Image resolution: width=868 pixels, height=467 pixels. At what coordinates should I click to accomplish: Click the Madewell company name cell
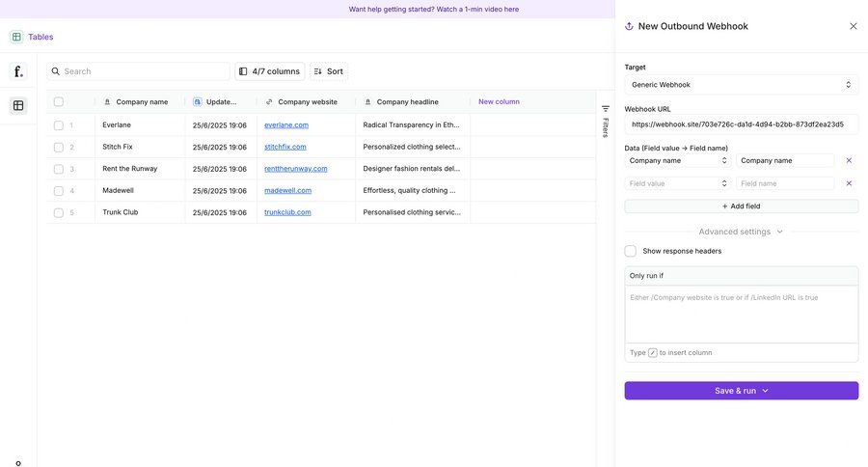[140, 191]
